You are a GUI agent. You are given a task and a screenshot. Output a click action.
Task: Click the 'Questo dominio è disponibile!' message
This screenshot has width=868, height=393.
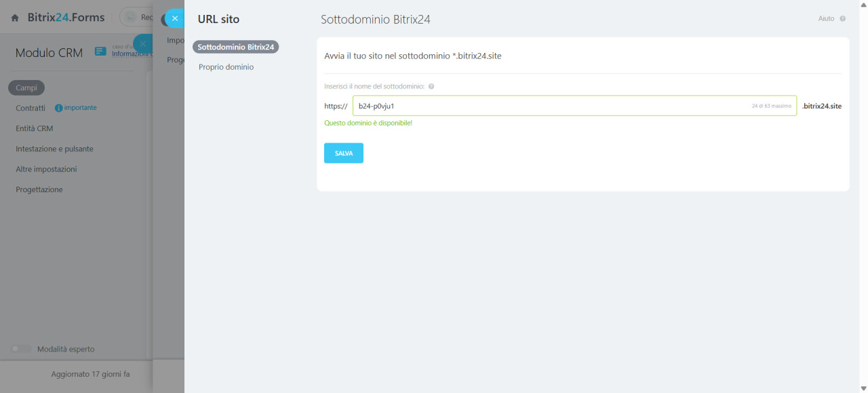pos(368,123)
